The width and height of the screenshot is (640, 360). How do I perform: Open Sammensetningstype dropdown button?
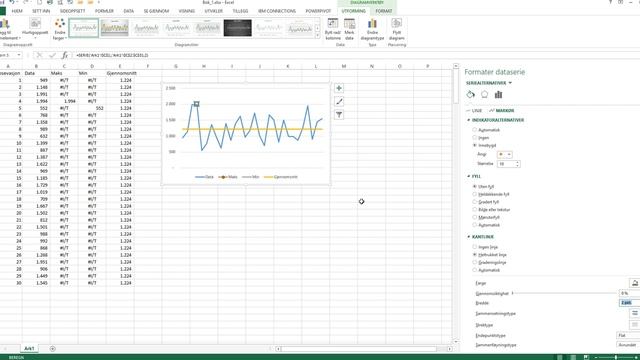(x=635, y=313)
